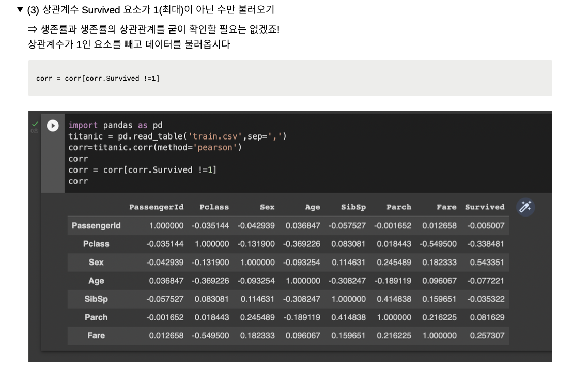
Task: Collapse the section (3) toggle triangle
Action: click(20, 9)
